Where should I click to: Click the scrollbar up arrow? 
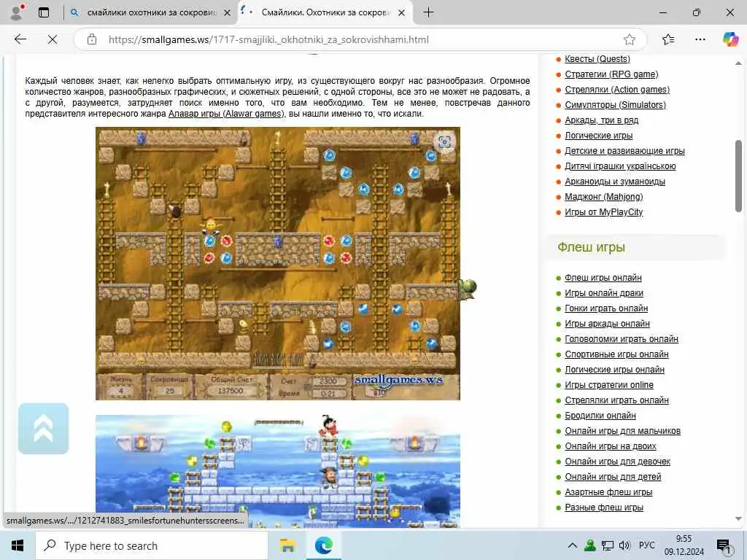tap(738, 63)
